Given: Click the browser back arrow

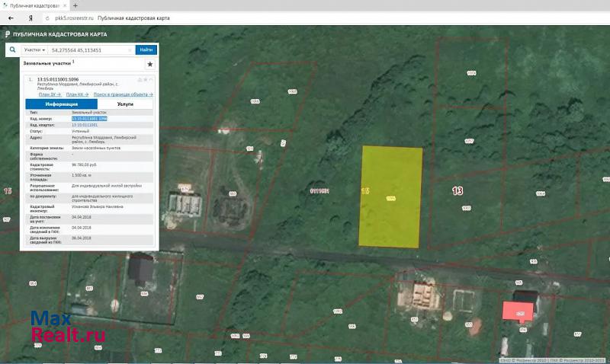Looking at the screenshot, I should click(11, 18).
